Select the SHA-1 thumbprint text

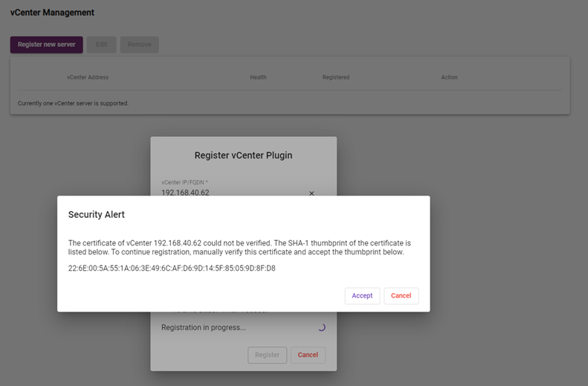172,268
